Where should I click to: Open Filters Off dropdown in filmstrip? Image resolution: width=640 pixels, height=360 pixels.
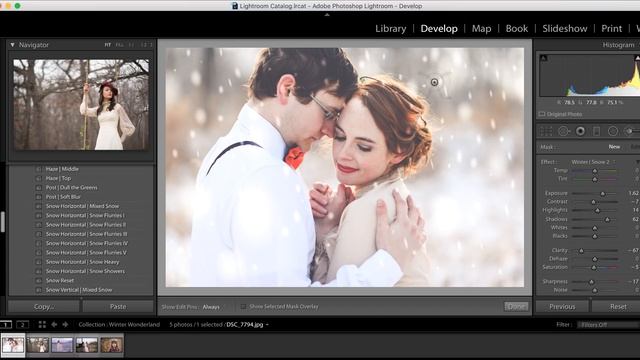[x=608, y=325]
